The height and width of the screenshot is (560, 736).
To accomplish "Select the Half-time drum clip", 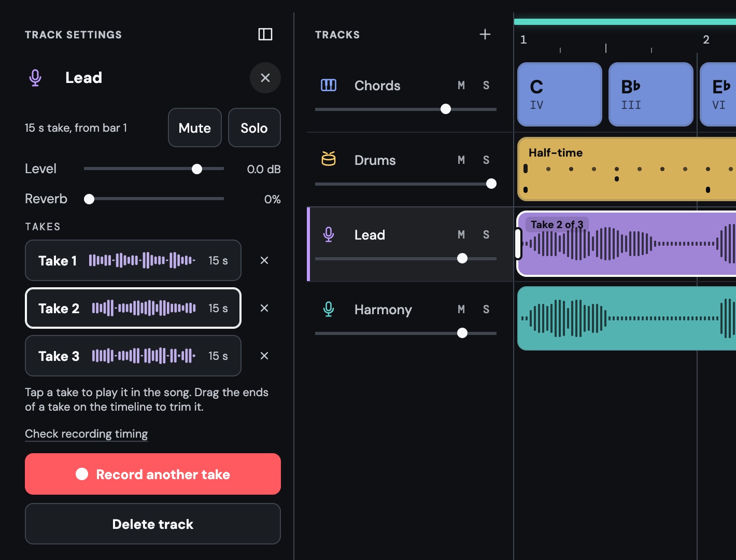I will (x=627, y=169).
